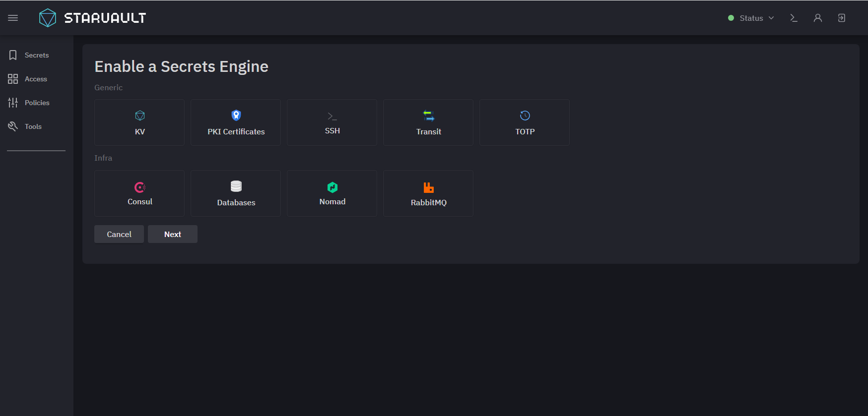
Task: Select the Databases engine icon
Action: point(236,186)
